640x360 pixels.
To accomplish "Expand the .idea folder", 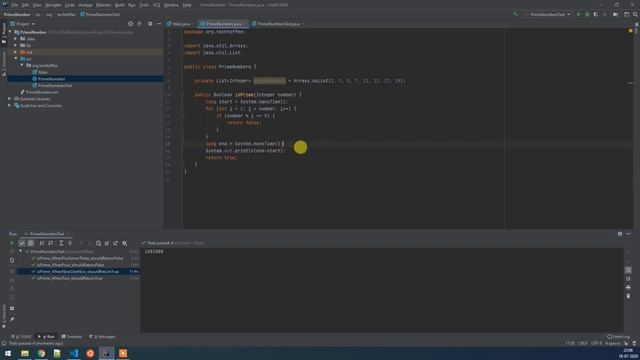I will tap(16, 39).
